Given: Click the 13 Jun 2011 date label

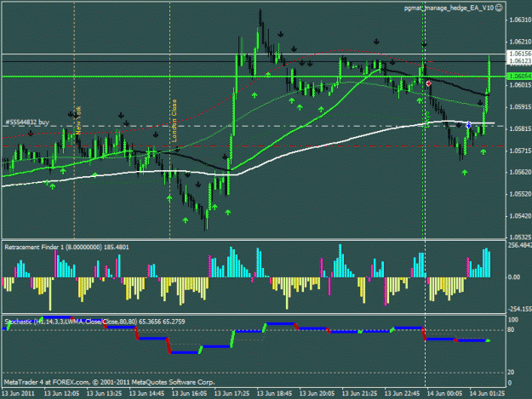Looking at the screenshot, I should tap(18, 393).
